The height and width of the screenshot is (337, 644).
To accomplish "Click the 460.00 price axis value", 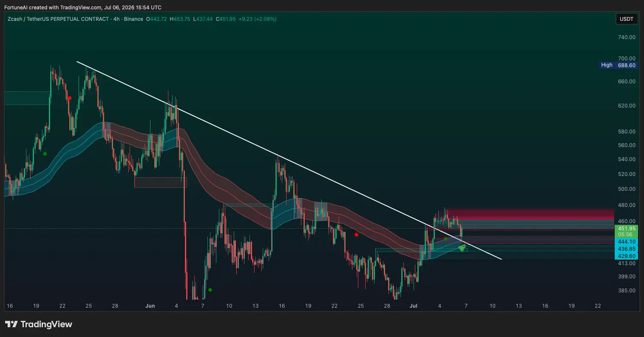I will click(x=627, y=221).
